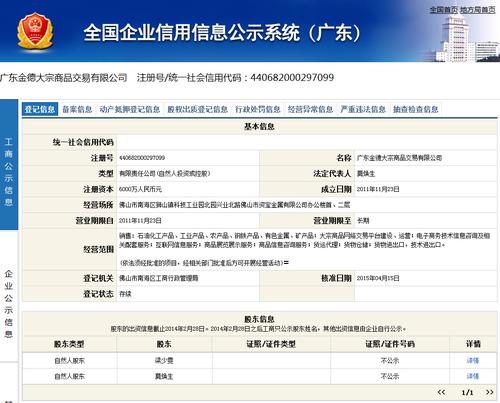
Task: Click the 营业期限自 date value
Action: tap(140, 221)
